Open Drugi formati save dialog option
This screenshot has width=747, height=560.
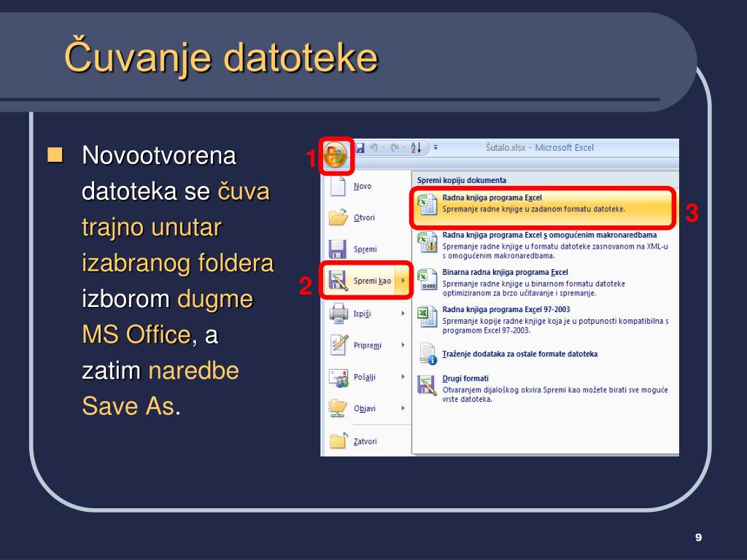point(544,388)
